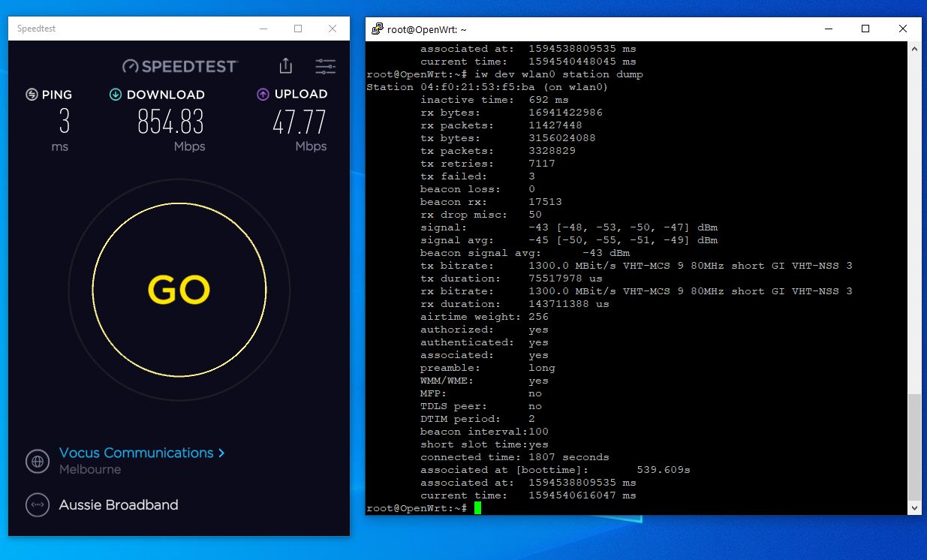The height and width of the screenshot is (560, 927).
Task: Click the signal avg -45 dBm line
Action: [569, 240]
